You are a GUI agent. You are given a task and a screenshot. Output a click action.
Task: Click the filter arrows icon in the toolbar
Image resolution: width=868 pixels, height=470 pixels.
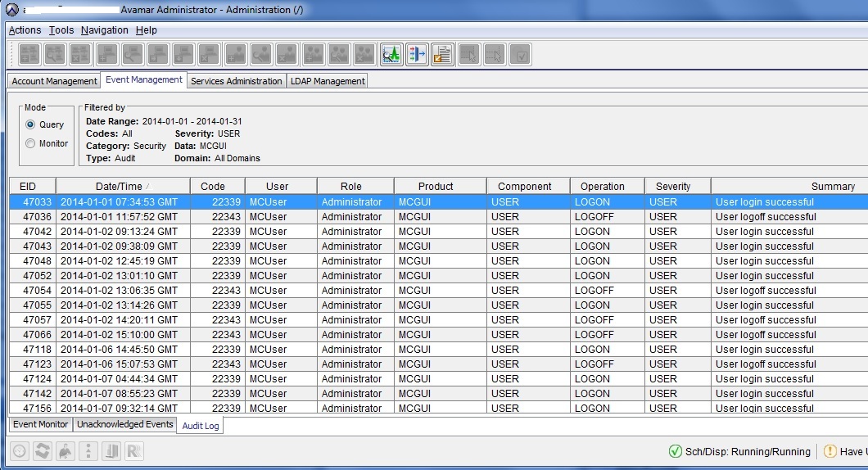pyautogui.click(x=417, y=55)
